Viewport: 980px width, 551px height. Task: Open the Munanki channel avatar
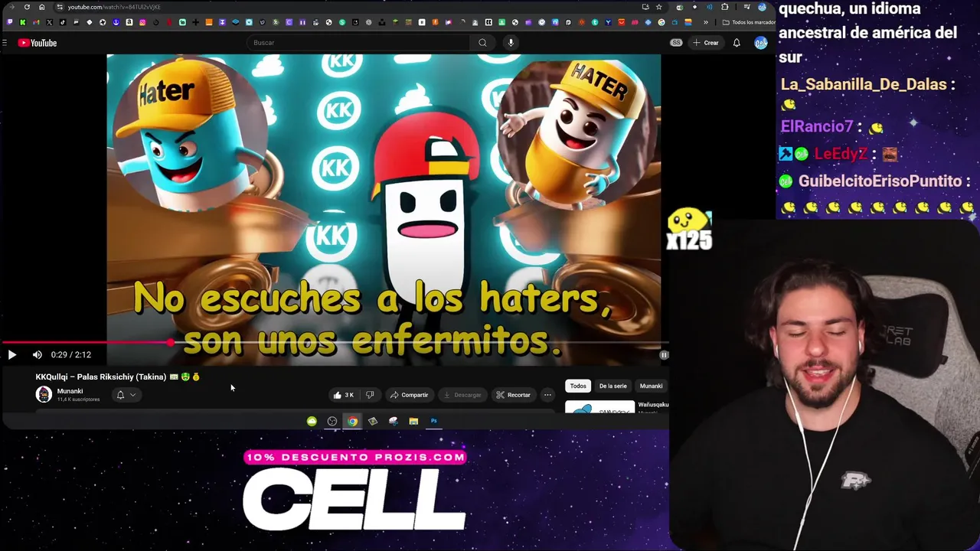tap(44, 394)
